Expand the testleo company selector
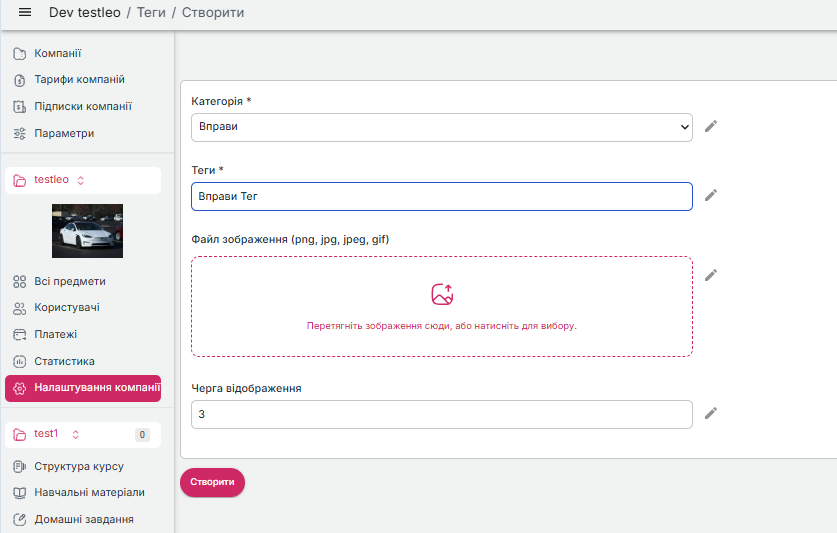The image size is (837, 533). [82, 180]
